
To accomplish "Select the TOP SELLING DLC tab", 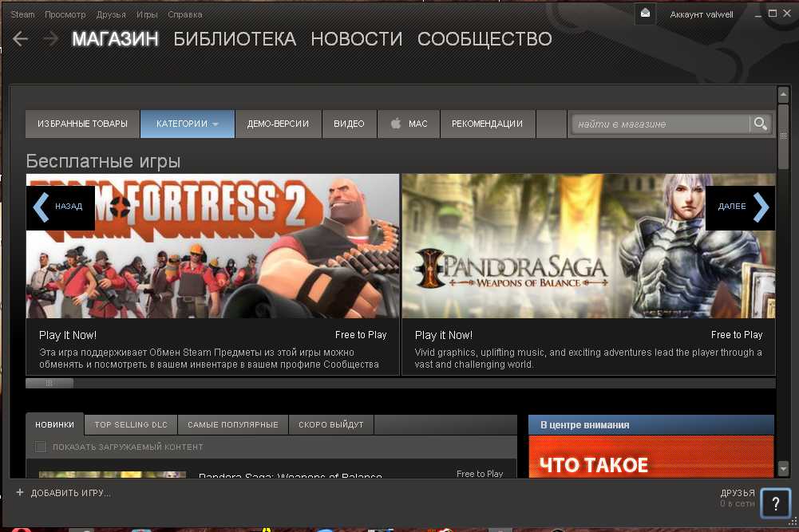I will click(131, 424).
